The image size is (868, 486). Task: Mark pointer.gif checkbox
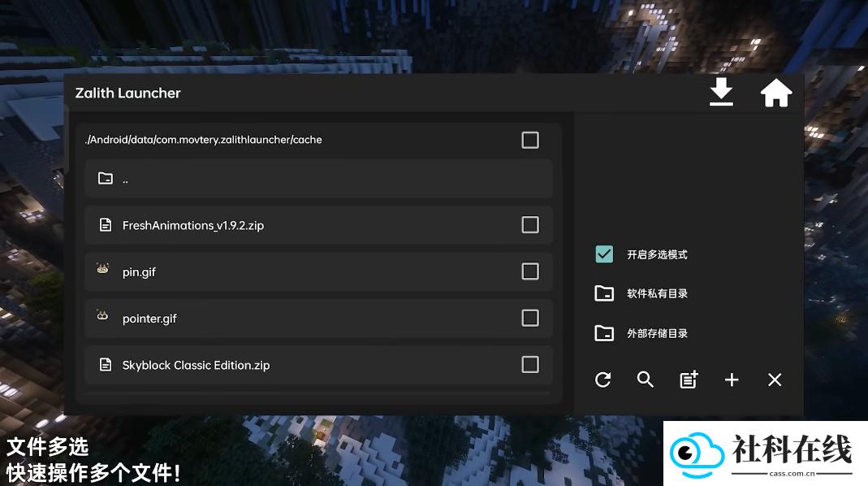click(530, 318)
